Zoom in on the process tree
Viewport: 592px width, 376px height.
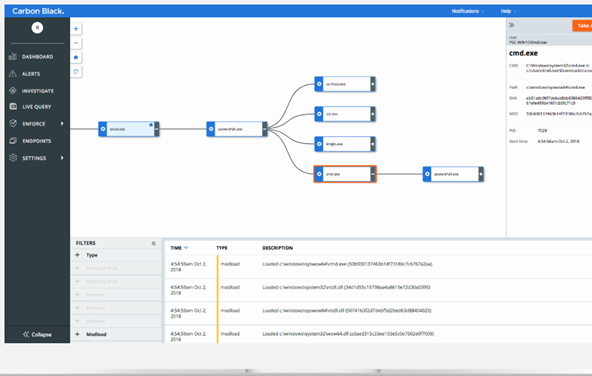(76, 29)
